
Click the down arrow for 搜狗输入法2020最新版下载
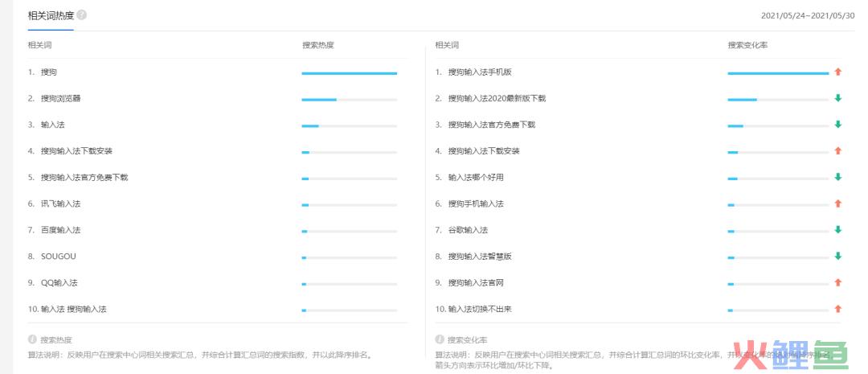click(x=838, y=98)
